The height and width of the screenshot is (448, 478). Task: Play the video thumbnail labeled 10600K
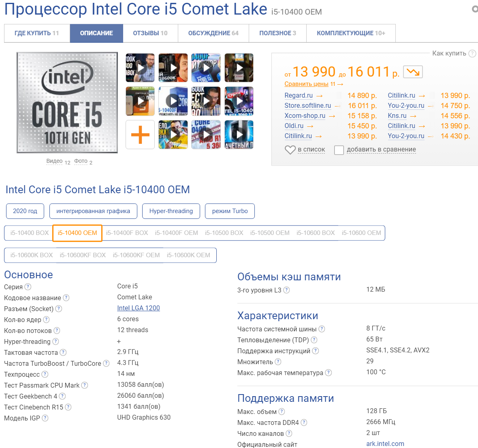(173, 68)
